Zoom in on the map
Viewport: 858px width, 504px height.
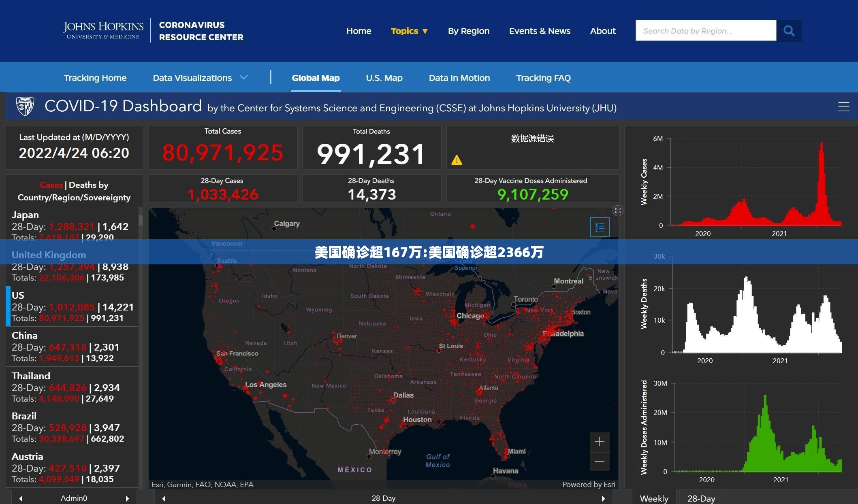coord(600,442)
